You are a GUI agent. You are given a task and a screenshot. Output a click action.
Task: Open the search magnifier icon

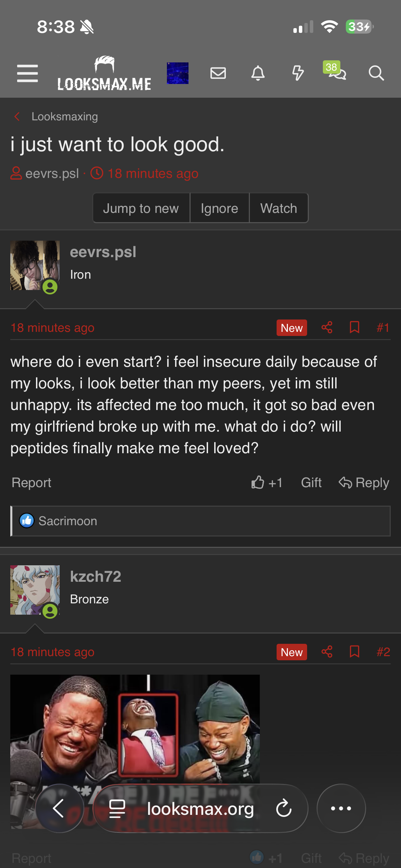(x=376, y=73)
